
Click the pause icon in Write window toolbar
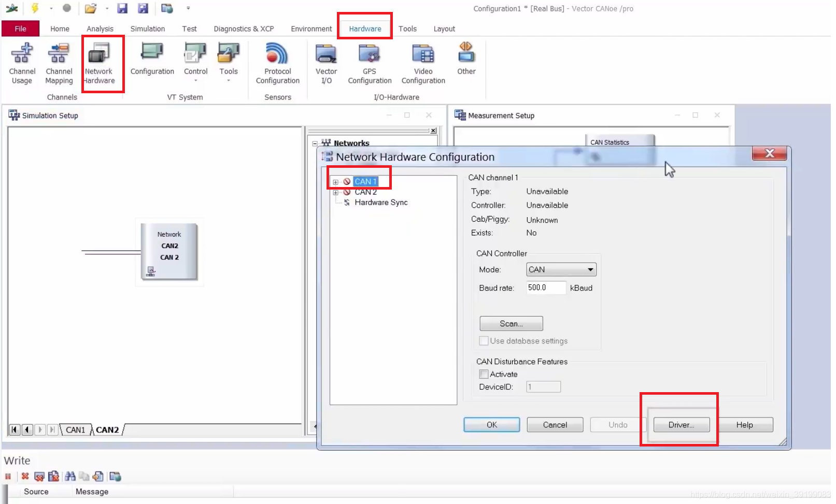(x=8, y=477)
